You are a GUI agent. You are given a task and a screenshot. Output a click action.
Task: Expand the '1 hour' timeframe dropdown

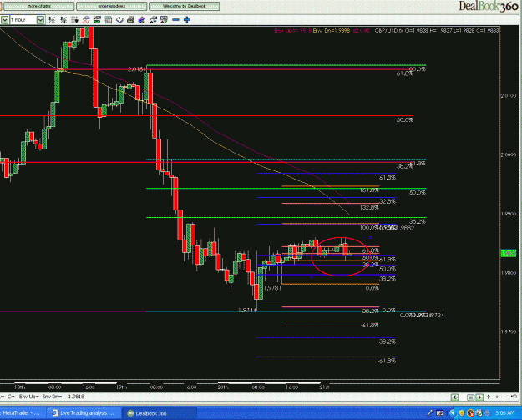pyautogui.click(x=40, y=20)
